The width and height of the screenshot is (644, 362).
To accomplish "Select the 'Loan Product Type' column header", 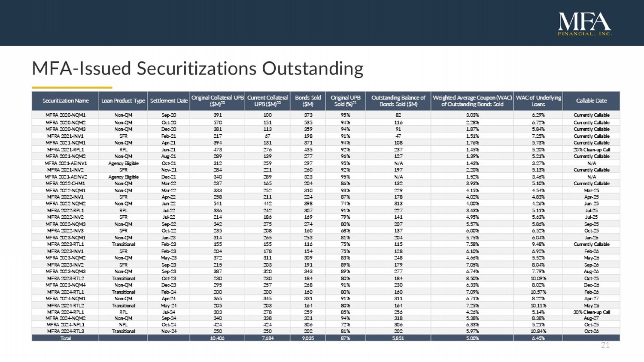I will tap(123, 101).
